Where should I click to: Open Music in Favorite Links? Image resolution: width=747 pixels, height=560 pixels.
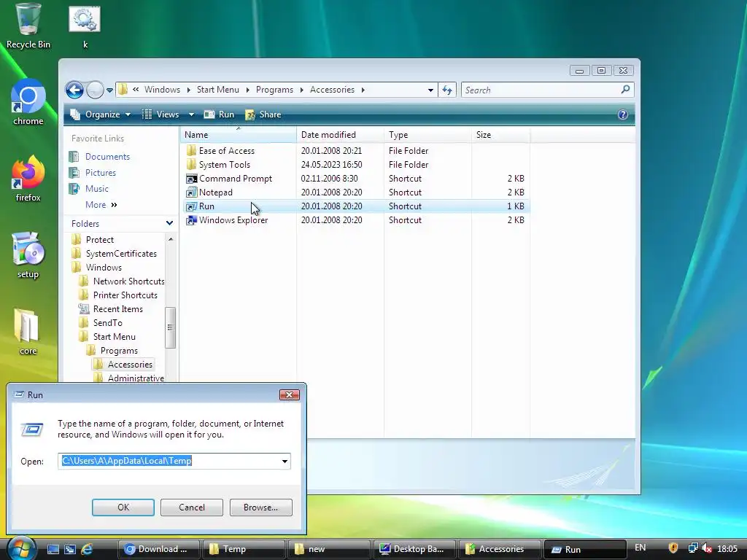(97, 189)
